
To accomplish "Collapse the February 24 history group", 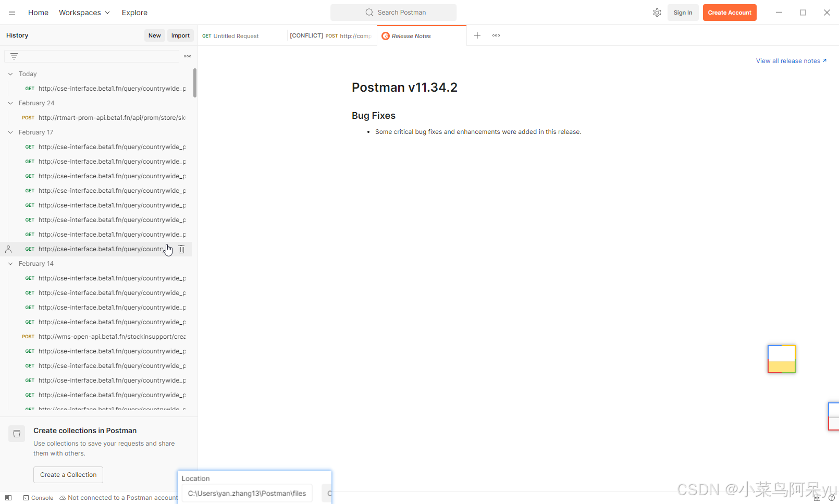I will [x=10, y=103].
